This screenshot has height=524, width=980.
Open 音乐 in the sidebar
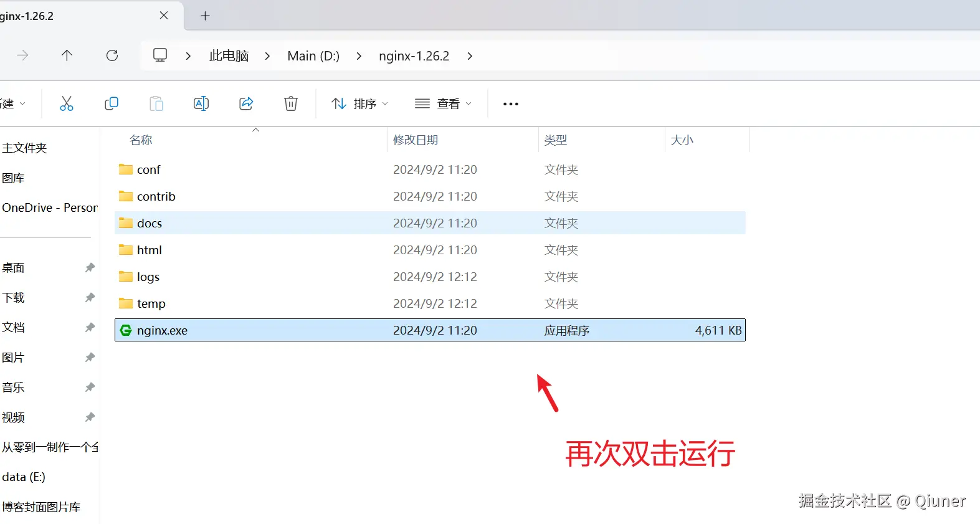coord(13,387)
